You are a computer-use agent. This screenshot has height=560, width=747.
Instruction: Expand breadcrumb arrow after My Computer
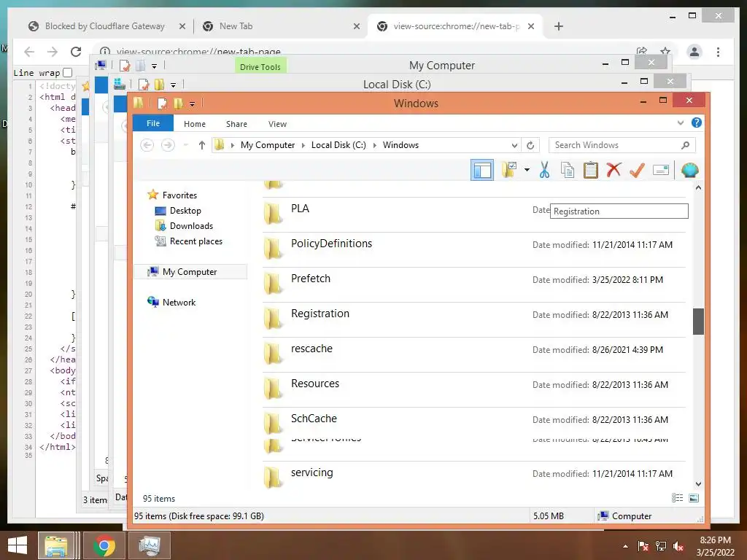303,145
